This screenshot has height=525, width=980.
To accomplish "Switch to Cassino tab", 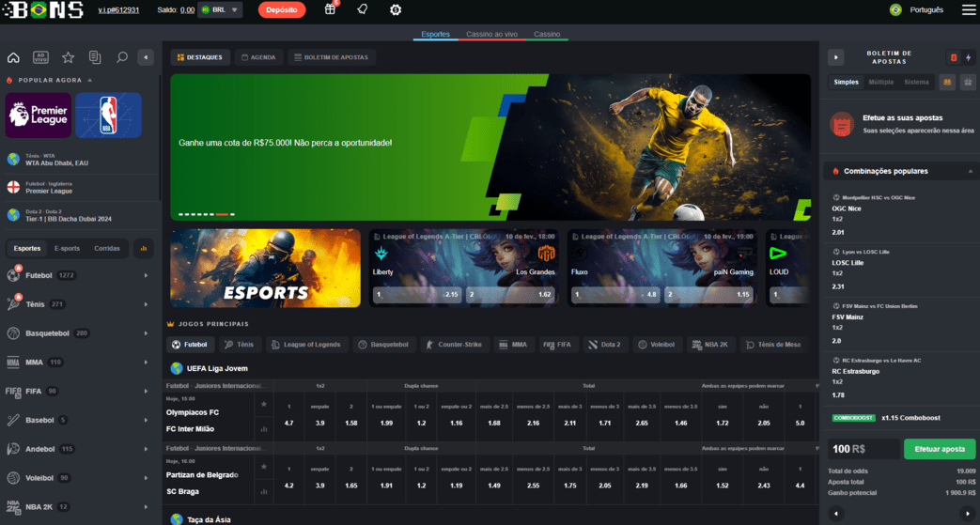I will 547,35.
